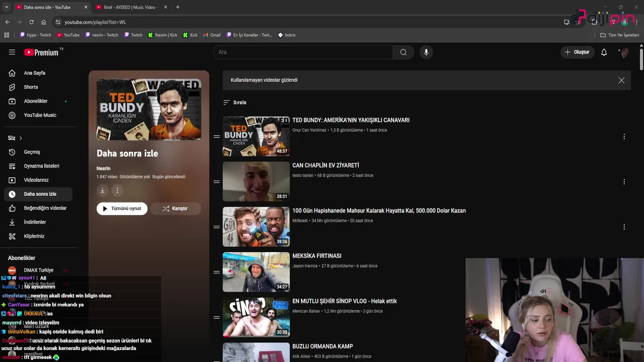Screen dimensions: 644x362
Task: Close the Daha sonra izle browser tab
Action: click(x=86, y=7)
